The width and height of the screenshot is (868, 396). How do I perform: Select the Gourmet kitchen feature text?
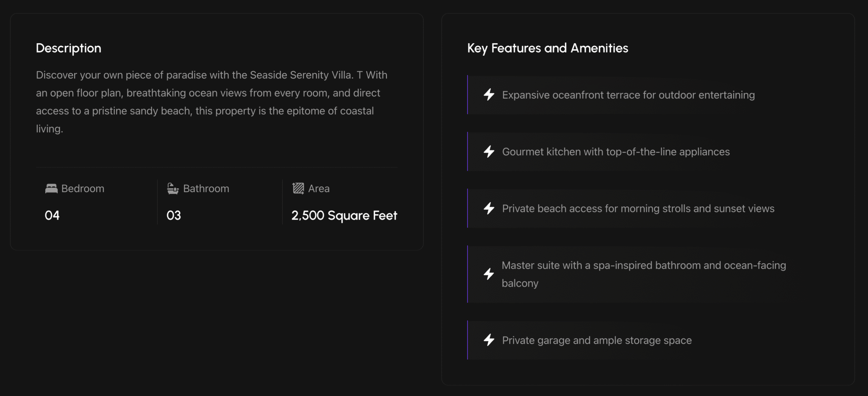tap(616, 152)
